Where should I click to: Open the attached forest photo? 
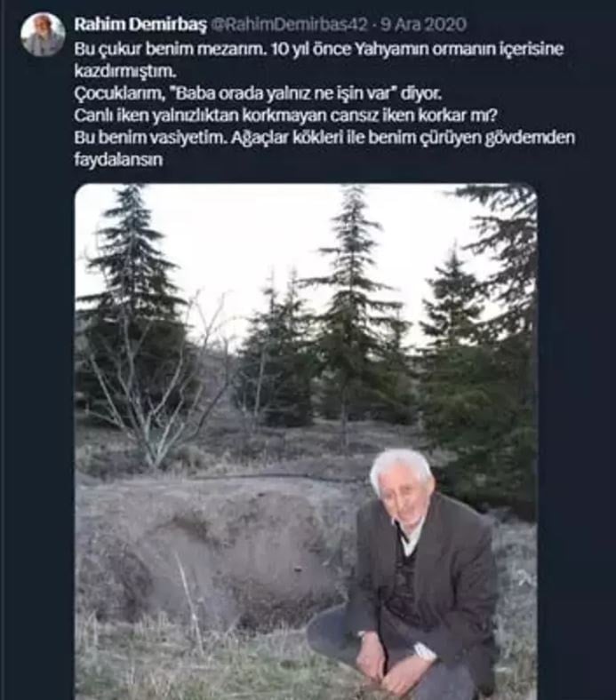306,441
